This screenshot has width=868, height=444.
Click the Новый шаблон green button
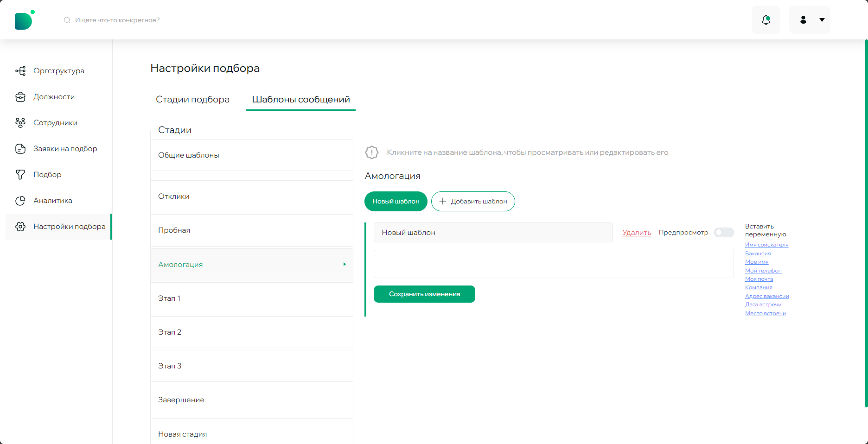[396, 201]
